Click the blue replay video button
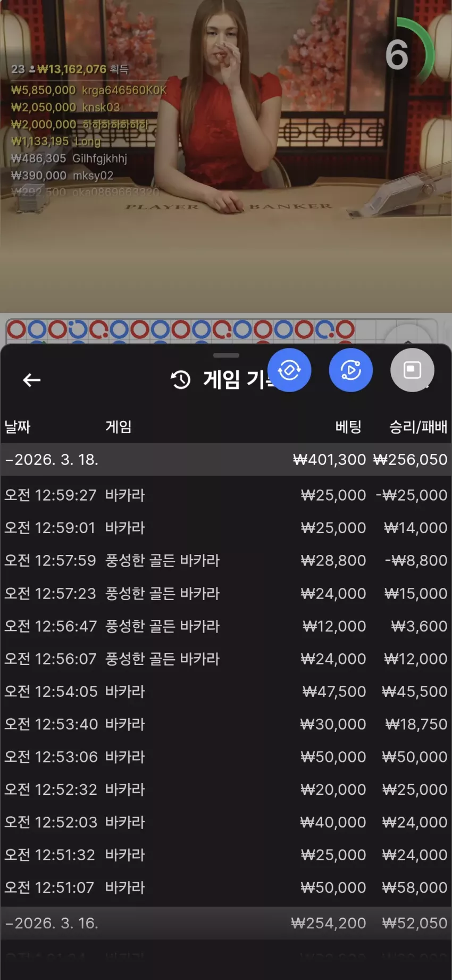The width and height of the screenshot is (452, 980). click(351, 370)
